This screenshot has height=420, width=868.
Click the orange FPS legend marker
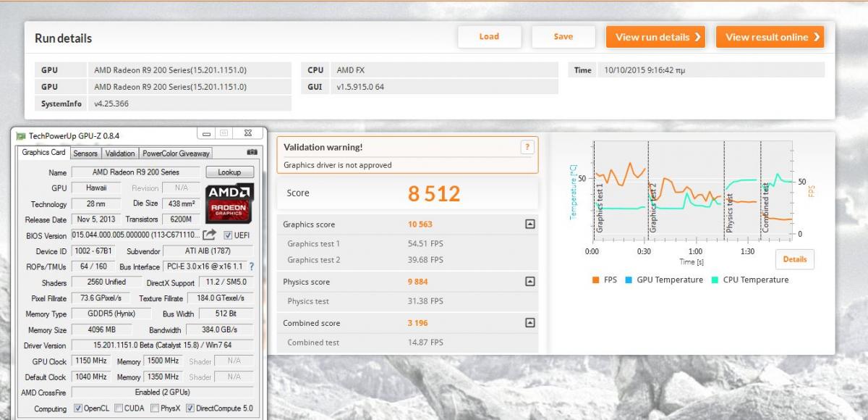[x=595, y=280]
